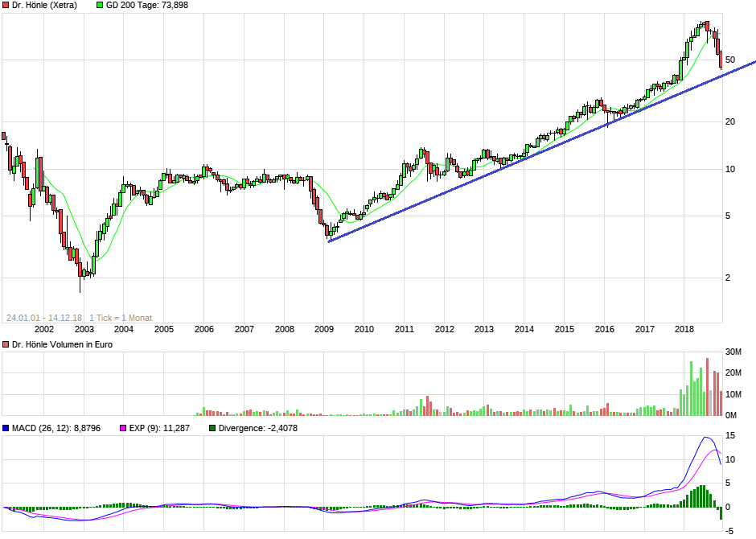The image size is (756, 539).
Task: Click the Dr. Hönle Volumen legend swatch
Action: point(6,344)
